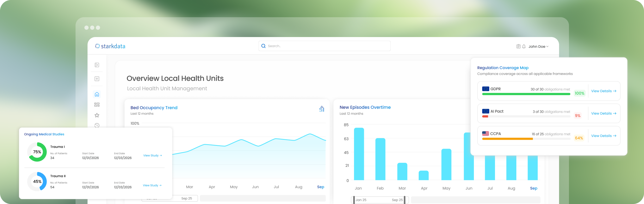Viewport: 644px width, 204px height.
Task: Click the Trauma II 45% donut chart
Action: pos(37,181)
